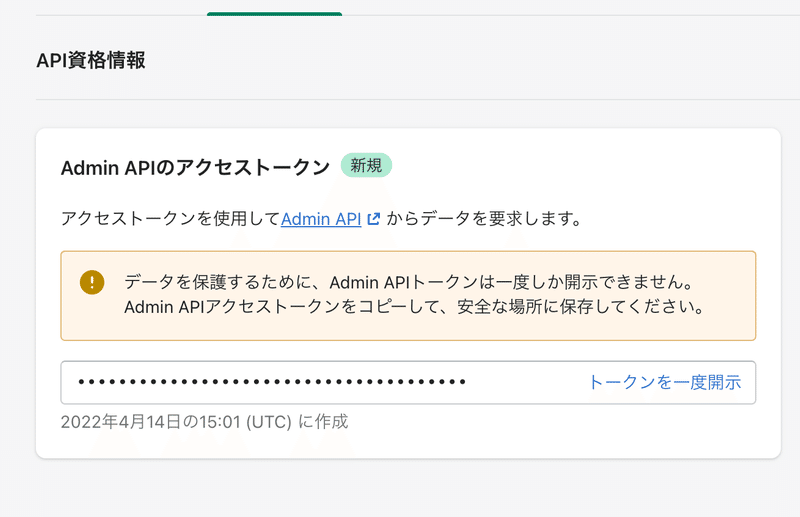
Task: Click the green 新規 badge
Action: [x=366, y=165]
